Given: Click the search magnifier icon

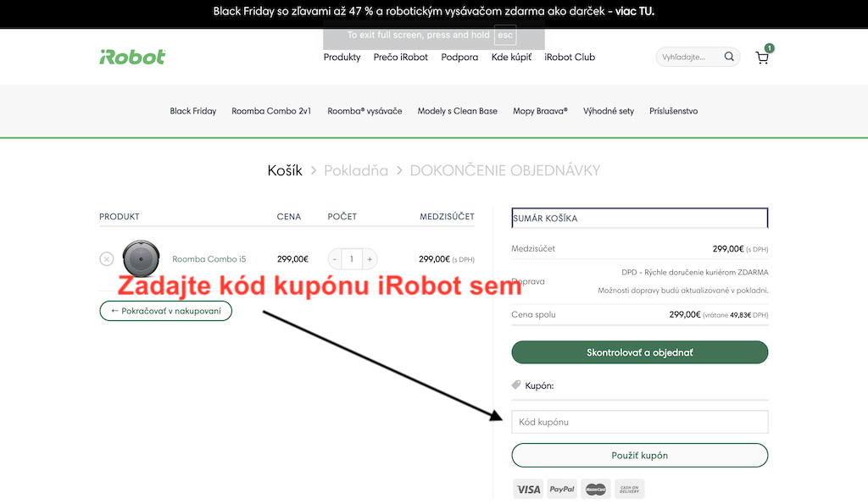Looking at the screenshot, I should [729, 57].
